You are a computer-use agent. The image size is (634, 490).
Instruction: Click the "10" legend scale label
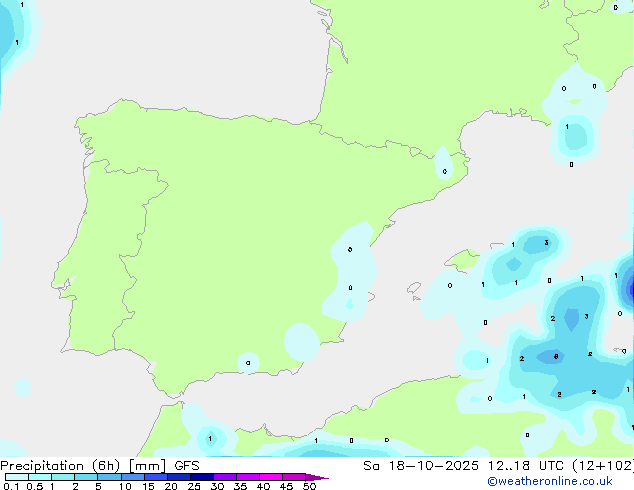(125, 486)
